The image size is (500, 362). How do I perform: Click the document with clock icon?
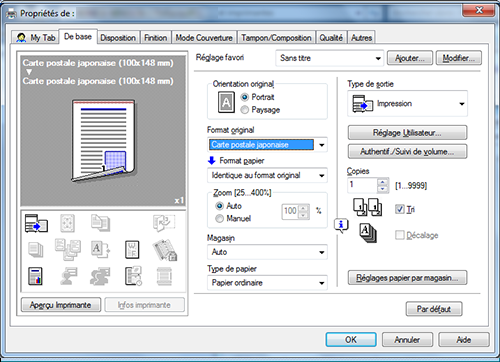[133, 276]
